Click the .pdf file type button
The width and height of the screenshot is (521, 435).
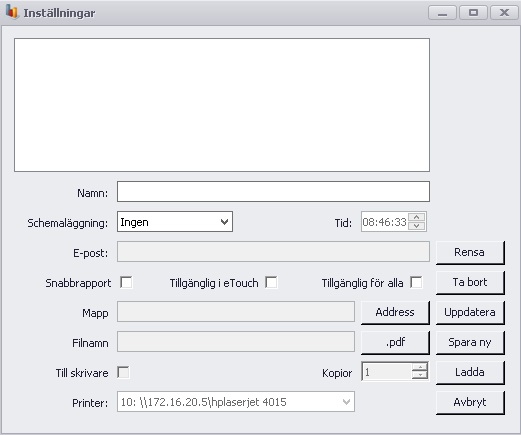click(395, 343)
